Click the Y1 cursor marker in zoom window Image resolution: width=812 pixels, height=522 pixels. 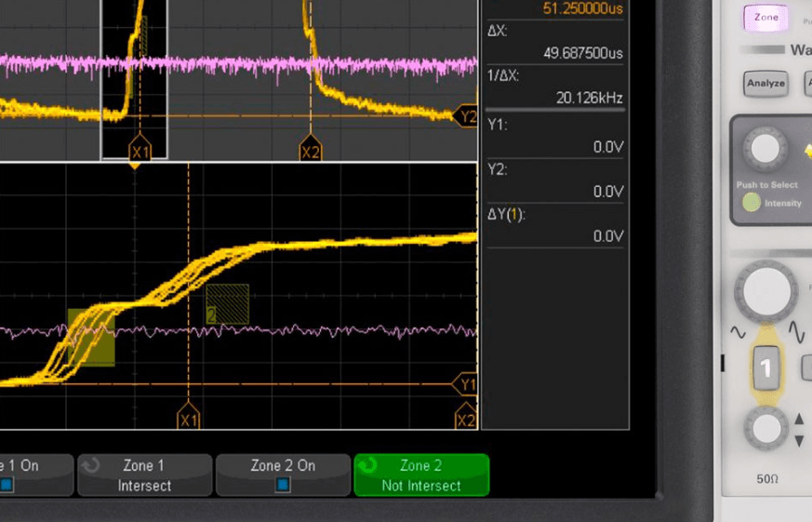tap(464, 384)
